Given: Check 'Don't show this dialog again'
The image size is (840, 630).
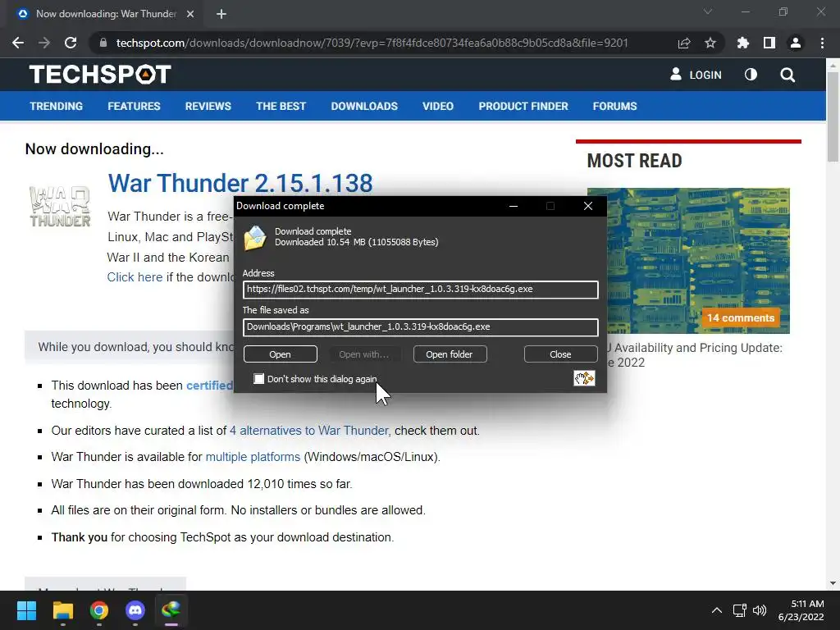Looking at the screenshot, I should (258, 379).
